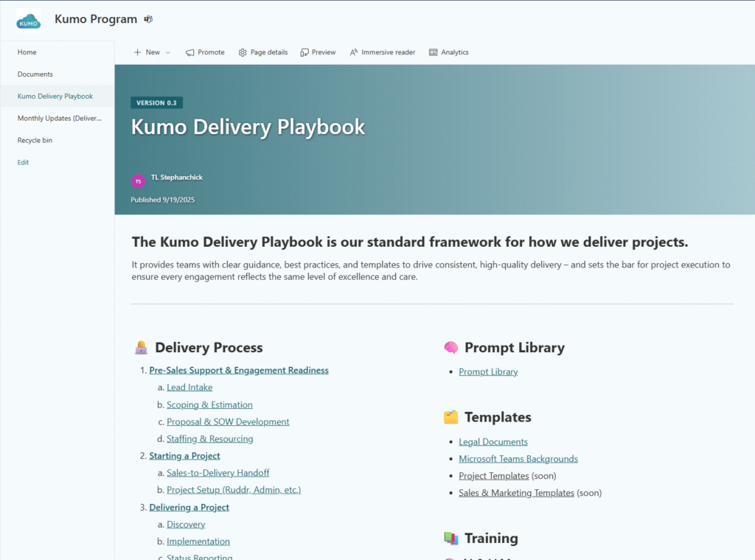
Task: Open Page details gear icon
Action: [243, 52]
